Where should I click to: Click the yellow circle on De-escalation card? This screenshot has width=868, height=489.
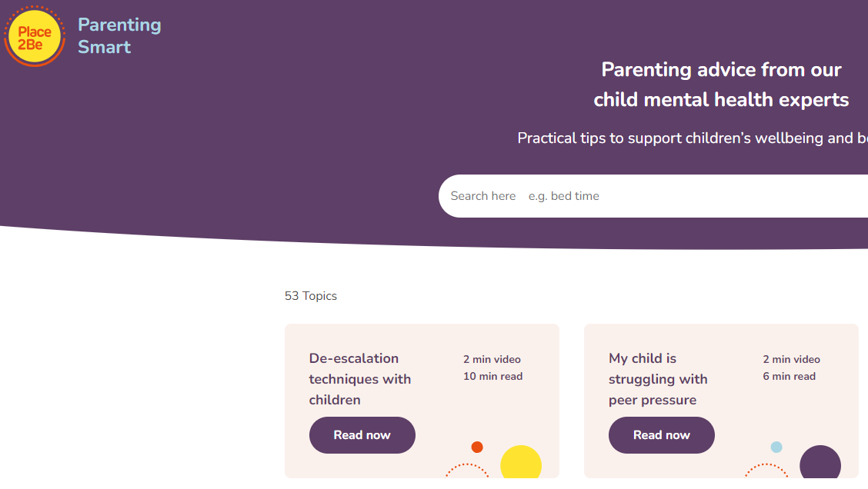tap(521, 462)
